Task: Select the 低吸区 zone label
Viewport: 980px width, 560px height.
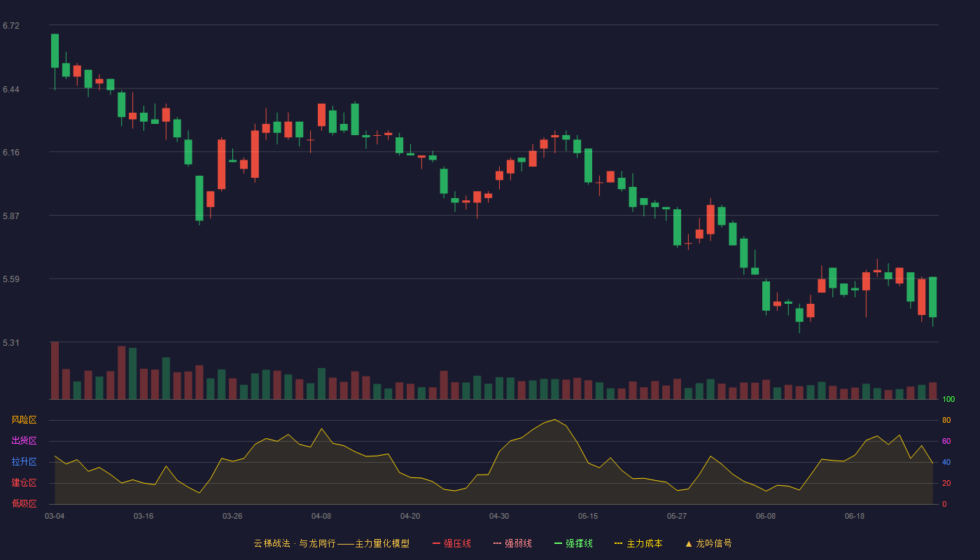Action: coord(24,503)
